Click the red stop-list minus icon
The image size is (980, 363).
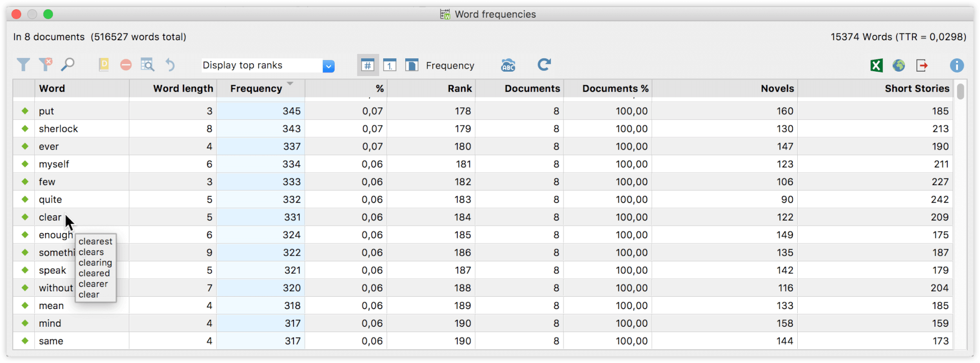point(126,65)
